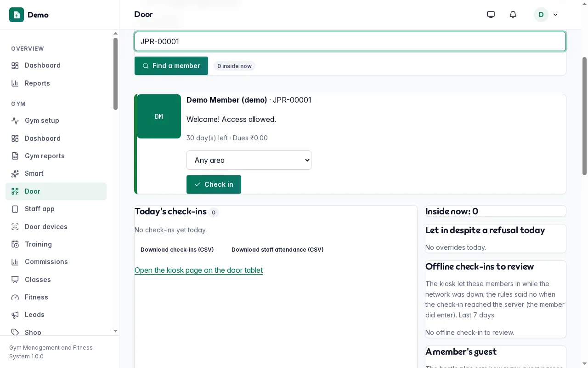Screen dimensions: 588x368
Task: Click 'Welcome! Access allowed.' text
Action: coord(231,119)
